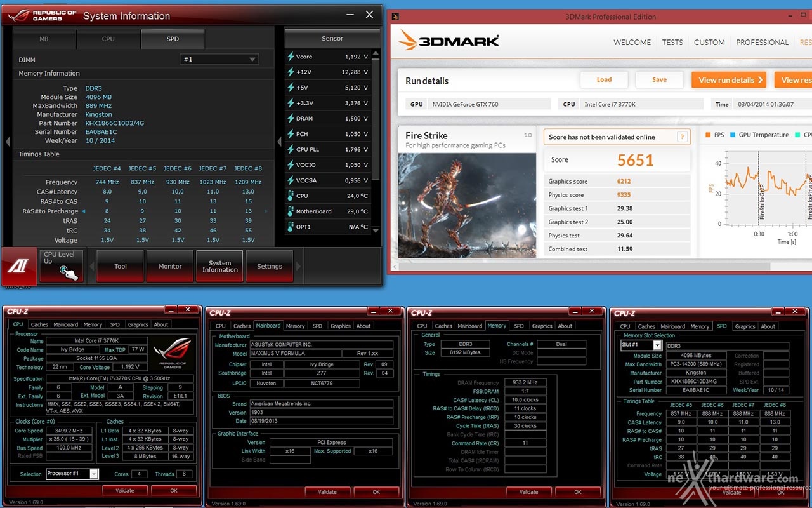Click the Physics score value 9335
The height and width of the screenshot is (508, 812).
pos(624,195)
